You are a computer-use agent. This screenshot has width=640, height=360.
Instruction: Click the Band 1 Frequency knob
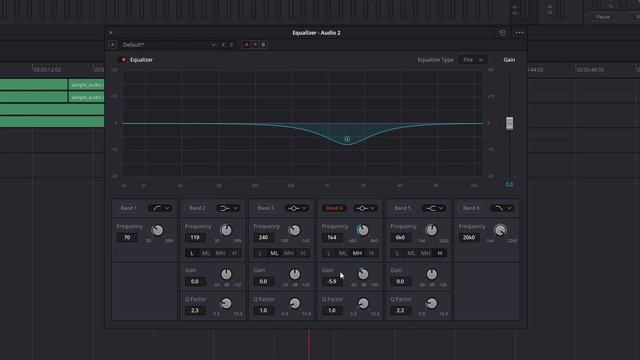point(157,230)
